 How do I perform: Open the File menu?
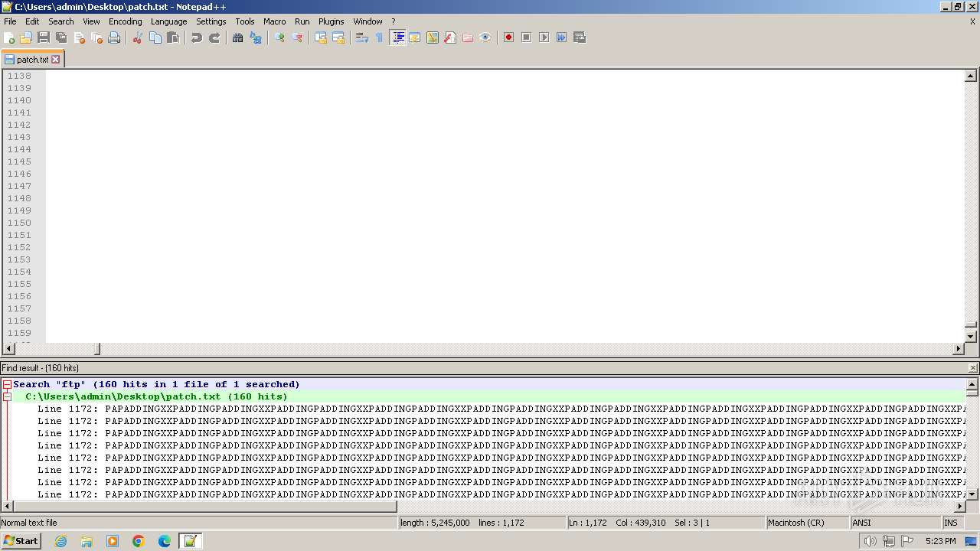click(10, 21)
